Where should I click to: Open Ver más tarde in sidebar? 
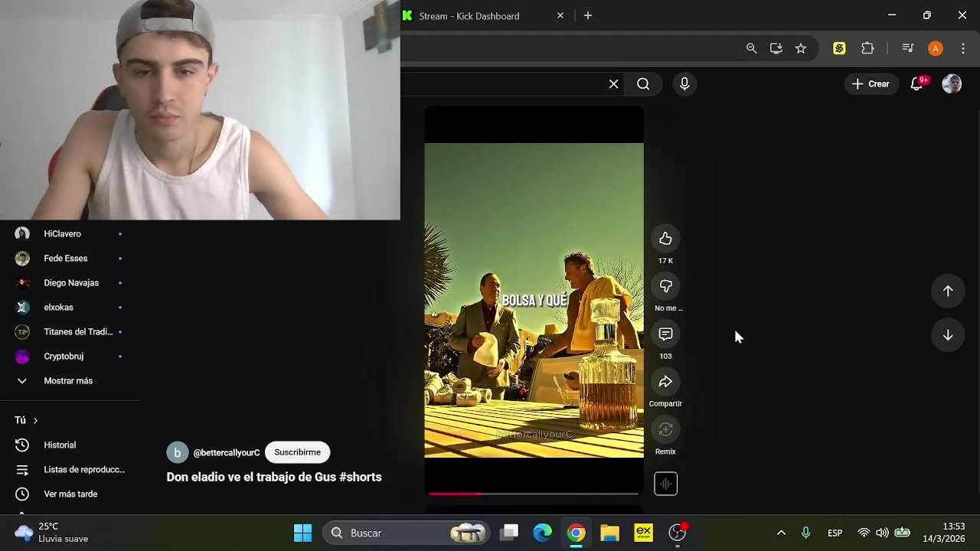(x=70, y=494)
